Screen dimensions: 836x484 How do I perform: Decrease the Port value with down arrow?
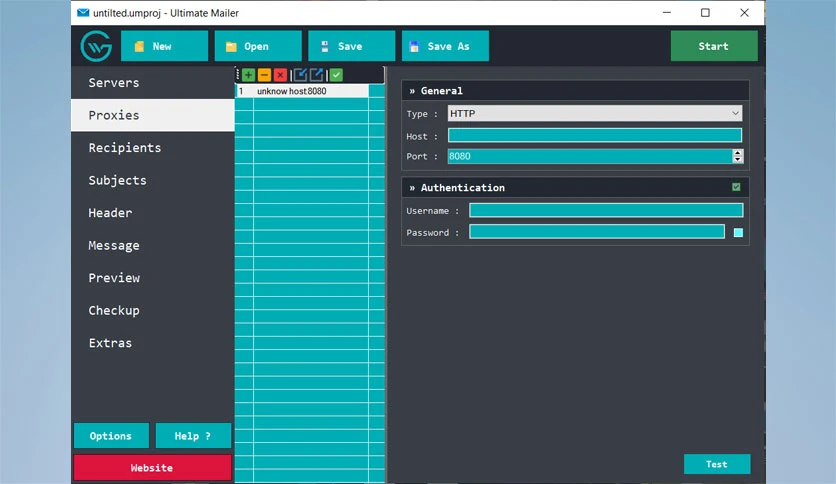(x=737, y=159)
